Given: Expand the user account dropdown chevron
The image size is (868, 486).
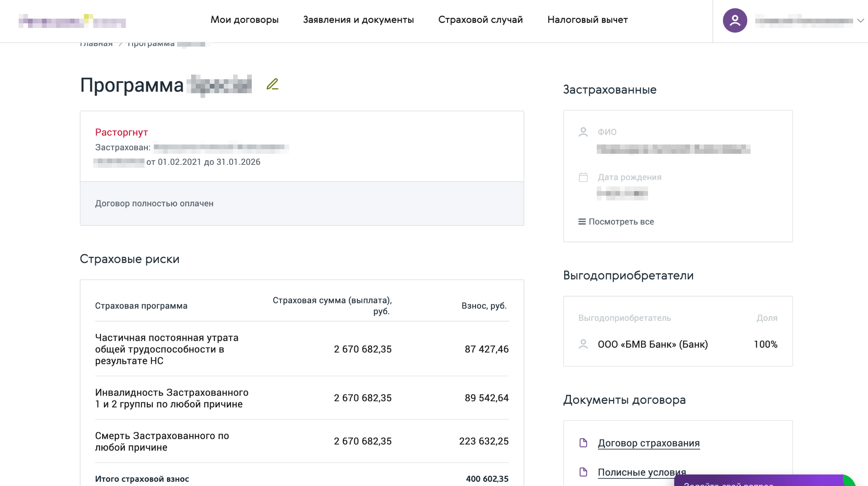Looking at the screenshot, I should coord(860,20).
